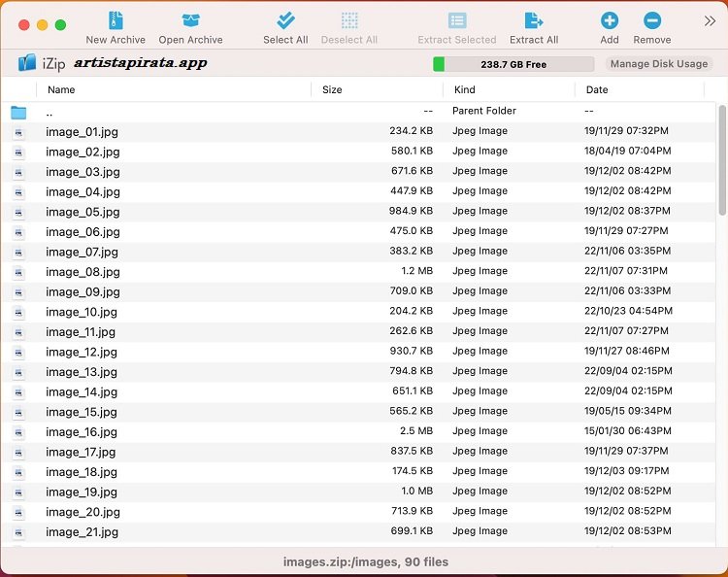Click the Deselect All grid icon
This screenshot has height=577, width=728.
coord(349,20)
